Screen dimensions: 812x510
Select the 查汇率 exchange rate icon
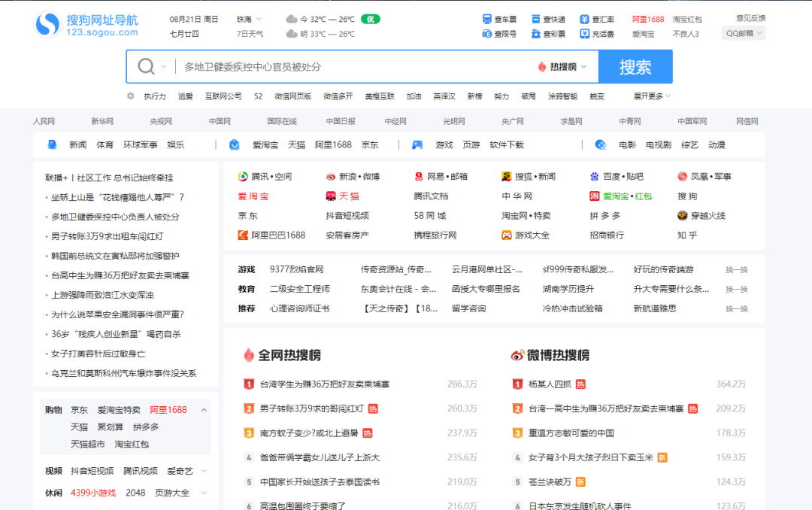tap(583, 18)
